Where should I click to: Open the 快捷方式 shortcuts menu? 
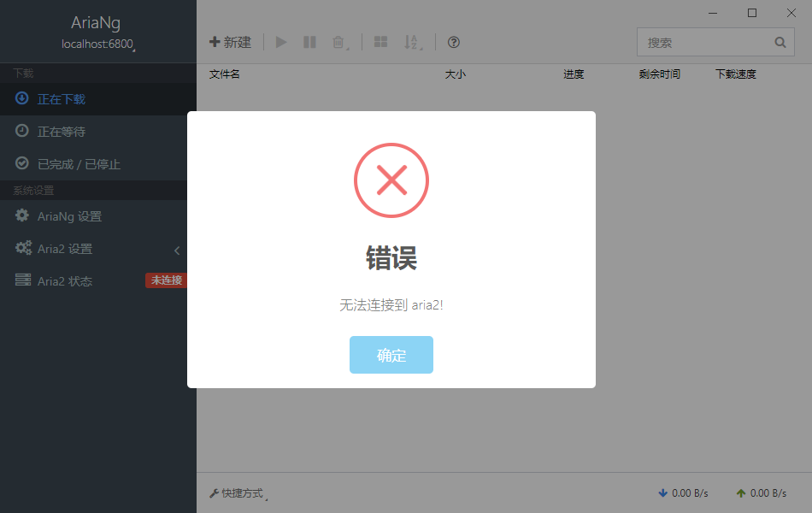(x=238, y=493)
